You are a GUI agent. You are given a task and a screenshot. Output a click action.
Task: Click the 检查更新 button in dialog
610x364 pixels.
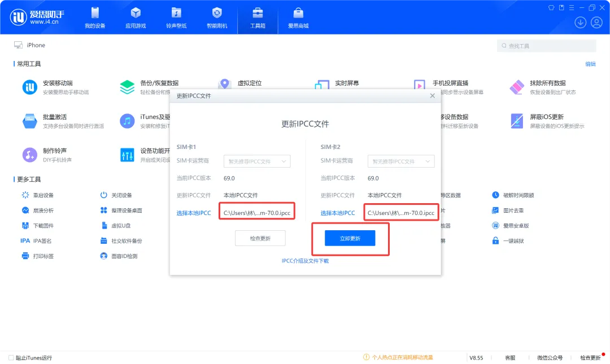[260, 238]
